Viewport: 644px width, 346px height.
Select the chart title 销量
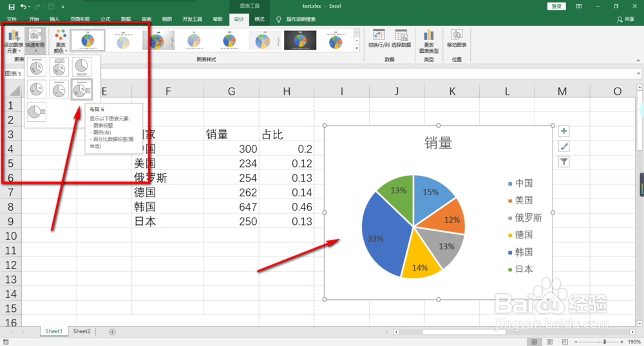click(x=438, y=143)
